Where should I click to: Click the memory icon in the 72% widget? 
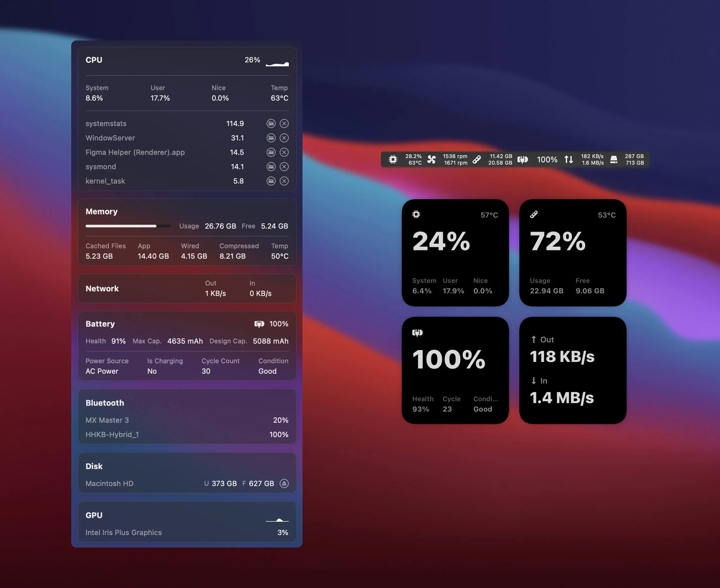coord(534,214)
